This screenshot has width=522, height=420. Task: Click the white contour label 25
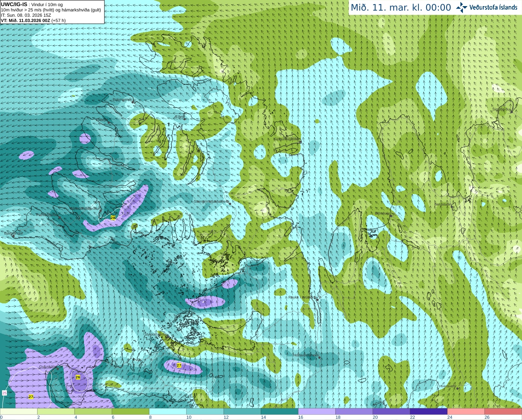(4, 393)
